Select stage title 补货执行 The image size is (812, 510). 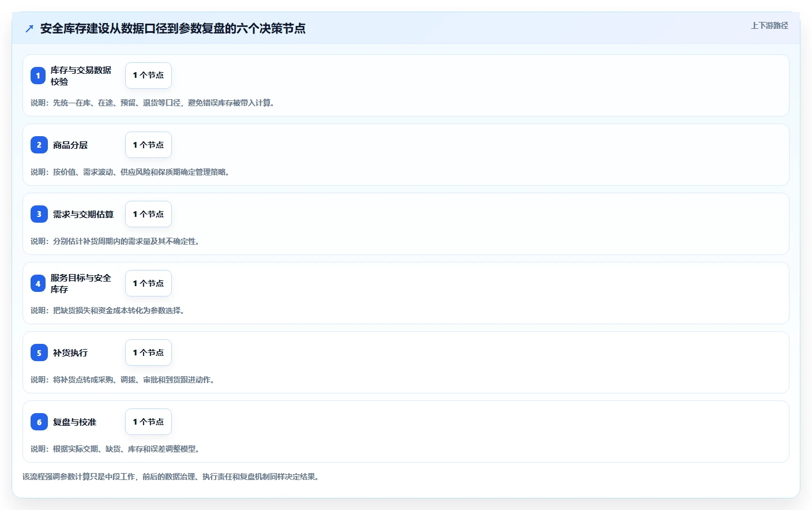tap(70, 352)
